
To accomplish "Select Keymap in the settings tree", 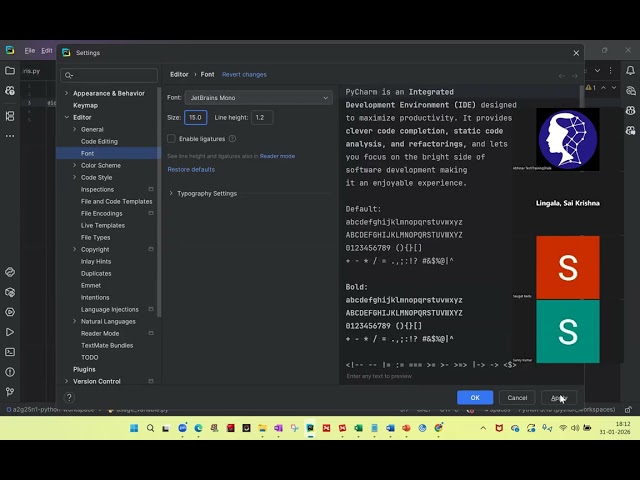I will tap(85, 105).
